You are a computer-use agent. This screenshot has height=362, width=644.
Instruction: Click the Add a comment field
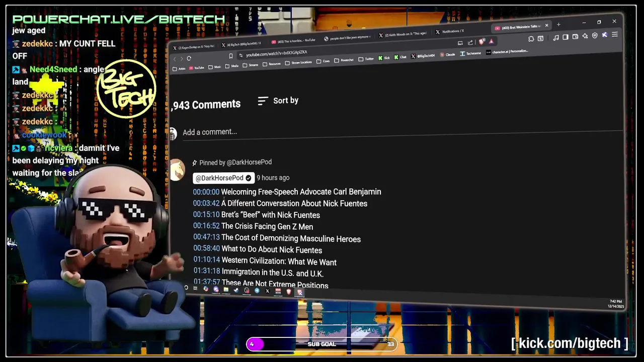[x=403, y=132]
